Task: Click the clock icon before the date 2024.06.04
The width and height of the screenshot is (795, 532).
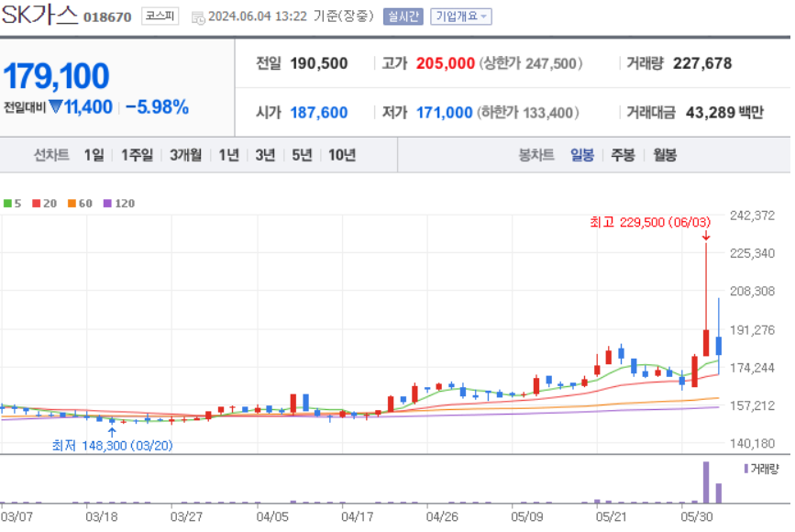Action: tap(198, 17)
